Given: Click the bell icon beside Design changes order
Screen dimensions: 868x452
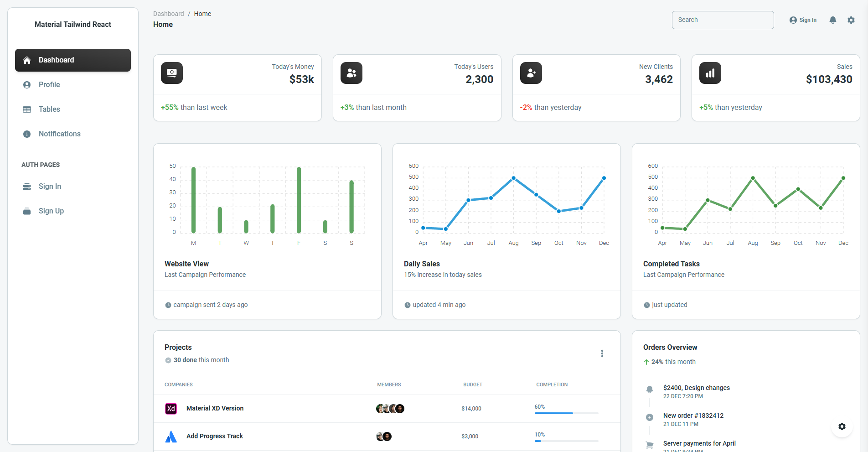Looking at the screenshot, I should [650, 389].
